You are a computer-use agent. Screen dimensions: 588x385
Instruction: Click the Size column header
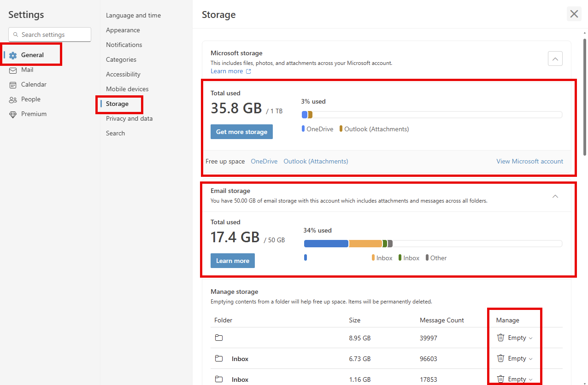355,320
